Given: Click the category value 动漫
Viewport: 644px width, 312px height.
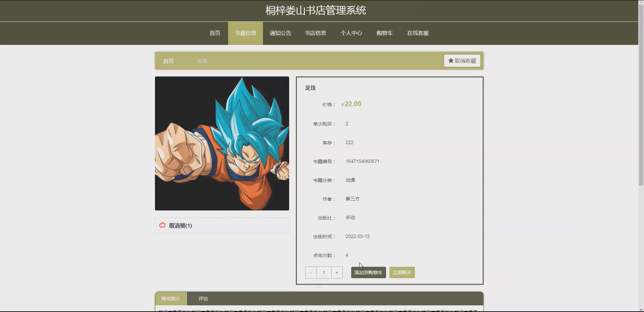Looking at the screenshot, I should coord(350,180).
